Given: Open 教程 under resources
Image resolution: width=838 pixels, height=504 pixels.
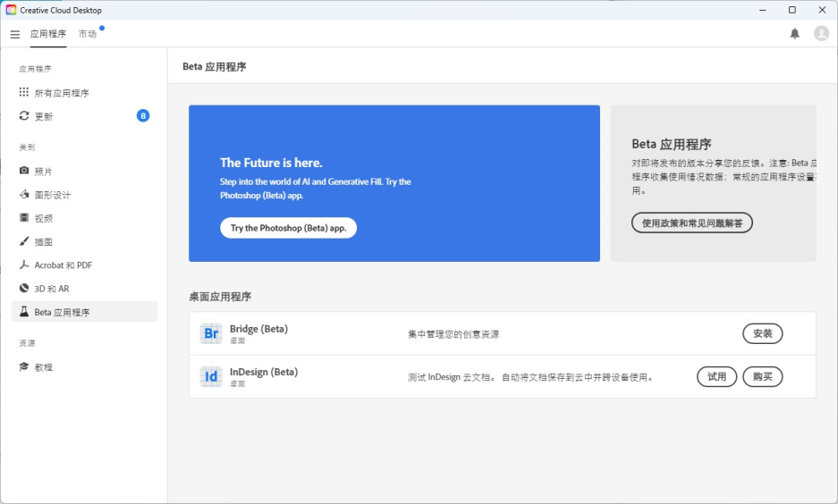Looking at the screenshot, I should click(43, 367).
